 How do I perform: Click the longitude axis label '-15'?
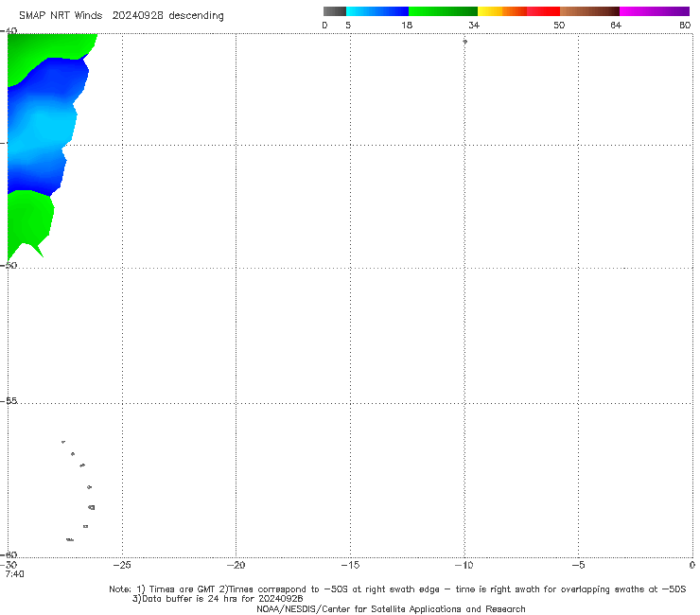(350, 565)
